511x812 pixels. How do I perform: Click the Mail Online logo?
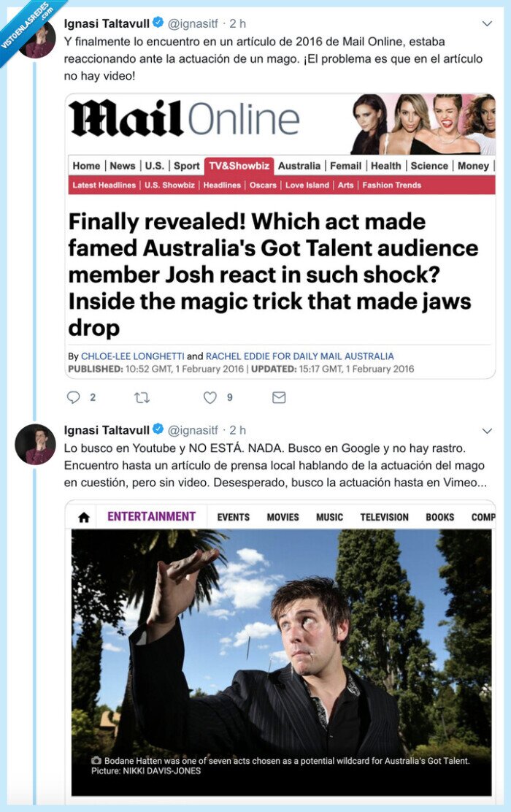tap(184, 119)
